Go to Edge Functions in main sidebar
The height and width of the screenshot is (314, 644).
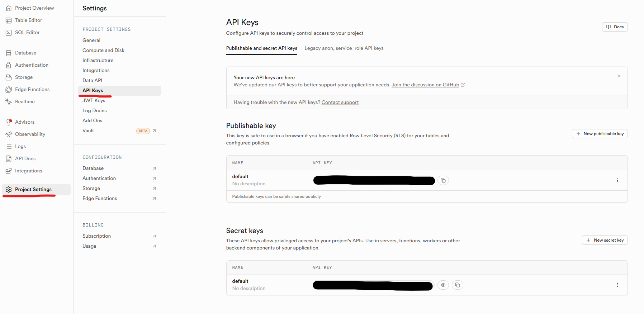point(32,89)
